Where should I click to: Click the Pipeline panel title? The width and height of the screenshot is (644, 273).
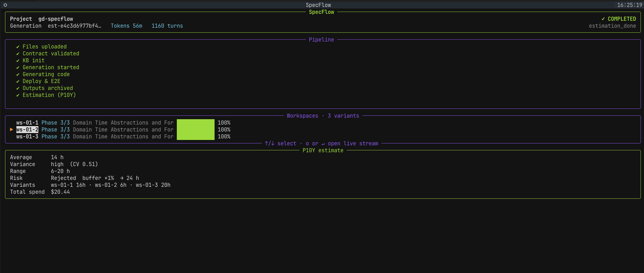322,40
